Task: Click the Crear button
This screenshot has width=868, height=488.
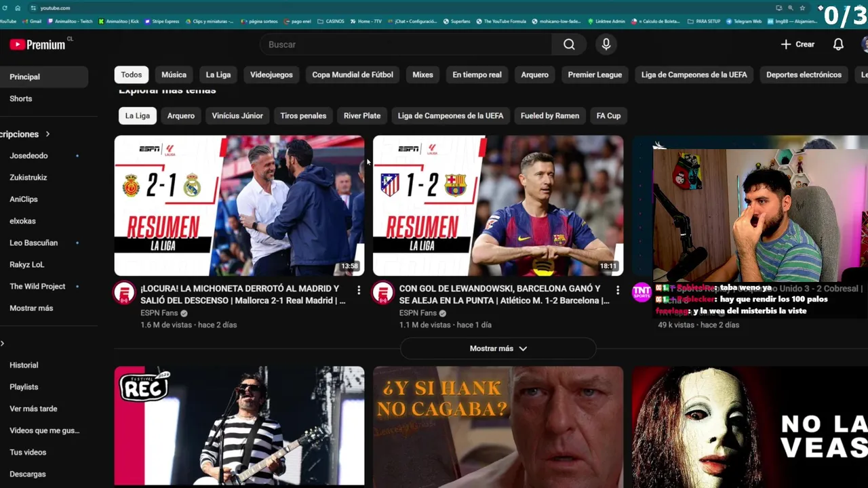Action: point(797,44)
